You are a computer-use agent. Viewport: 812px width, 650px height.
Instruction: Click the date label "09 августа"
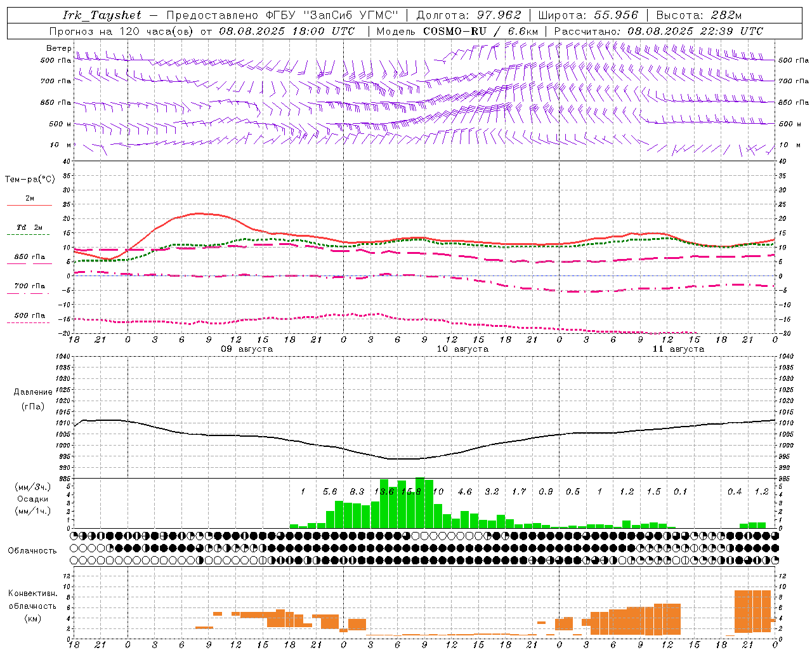247,349
